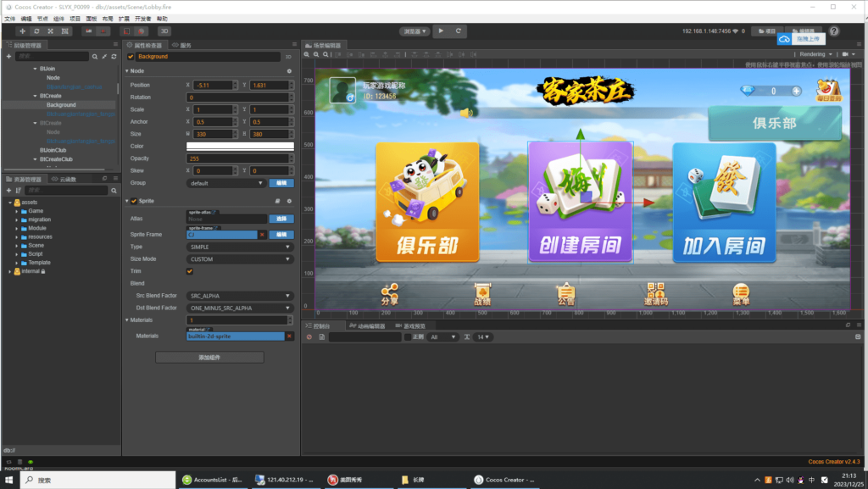Click the 3D view toggle icon
The height and width of the screenshot is (489, 868).
165,31
